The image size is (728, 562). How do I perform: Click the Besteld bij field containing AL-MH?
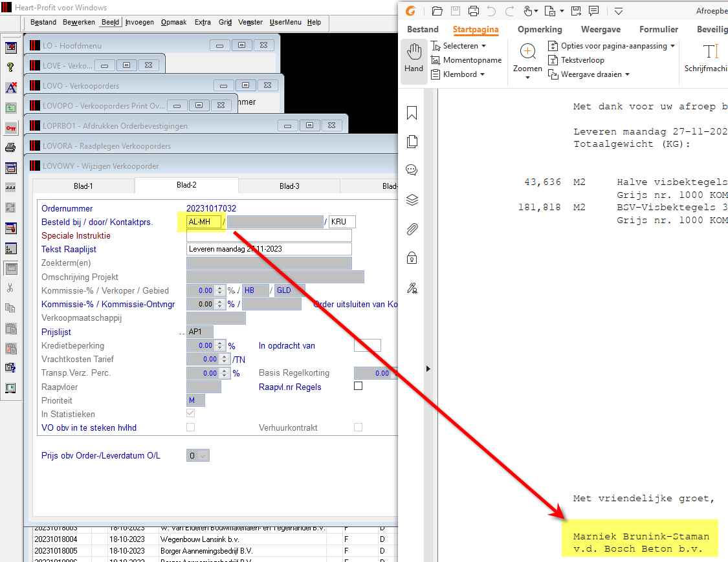coord(203,222)
